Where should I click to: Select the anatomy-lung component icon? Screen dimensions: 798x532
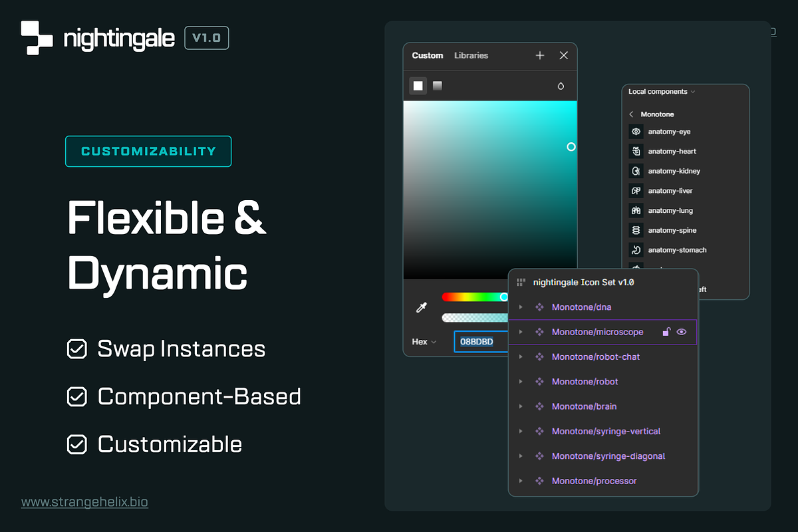(636, 210)
